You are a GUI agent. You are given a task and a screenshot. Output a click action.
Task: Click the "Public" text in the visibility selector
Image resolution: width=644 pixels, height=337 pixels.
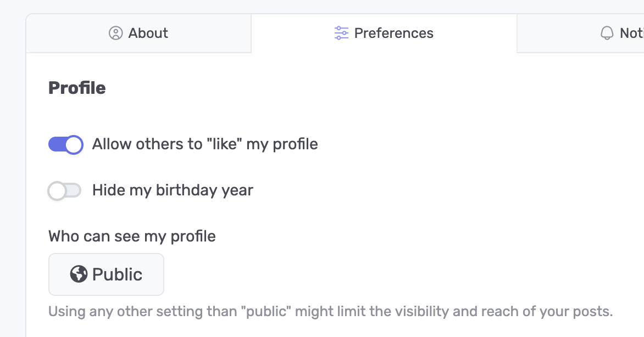(117, 274)
